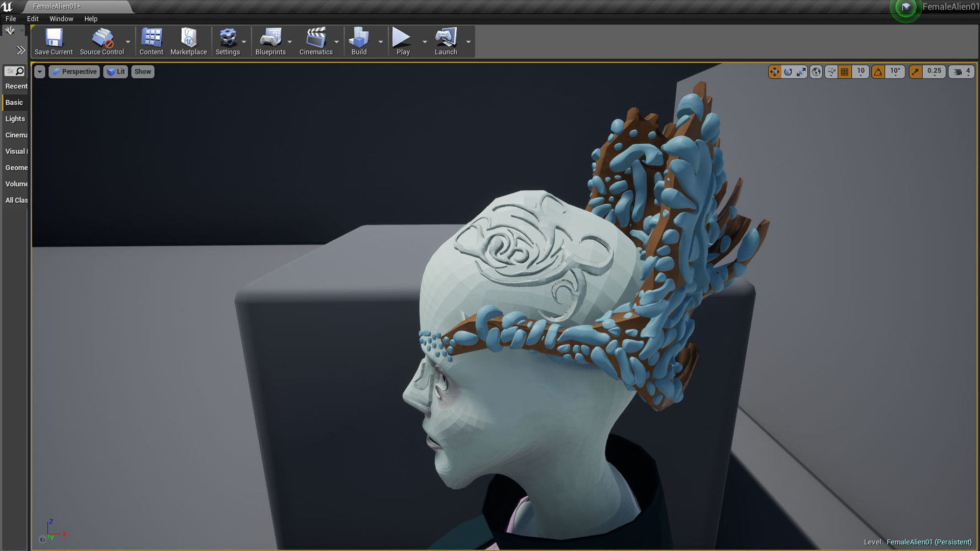Open Blueprints dropdown arrow
Viewport: 980px width, 551px height.
tap(290, 42)
